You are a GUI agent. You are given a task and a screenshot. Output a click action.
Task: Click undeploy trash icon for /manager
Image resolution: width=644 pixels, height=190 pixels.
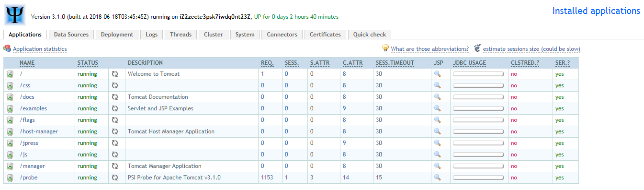(10, 166)
